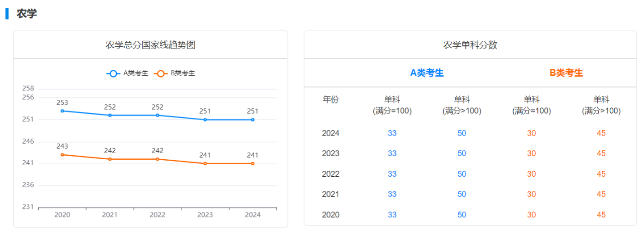Toggle the B类考生 legend series

[175, 73]
